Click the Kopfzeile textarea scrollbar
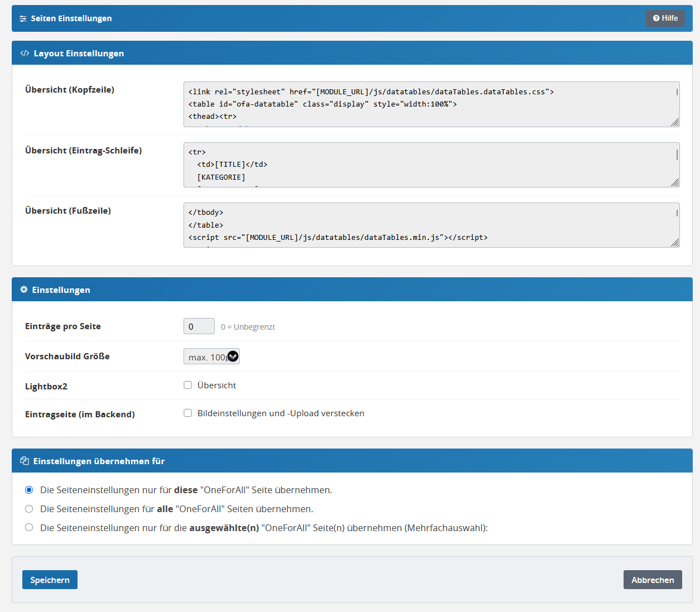The height and width of the screenshot is (612, 700). coord(677,92)
